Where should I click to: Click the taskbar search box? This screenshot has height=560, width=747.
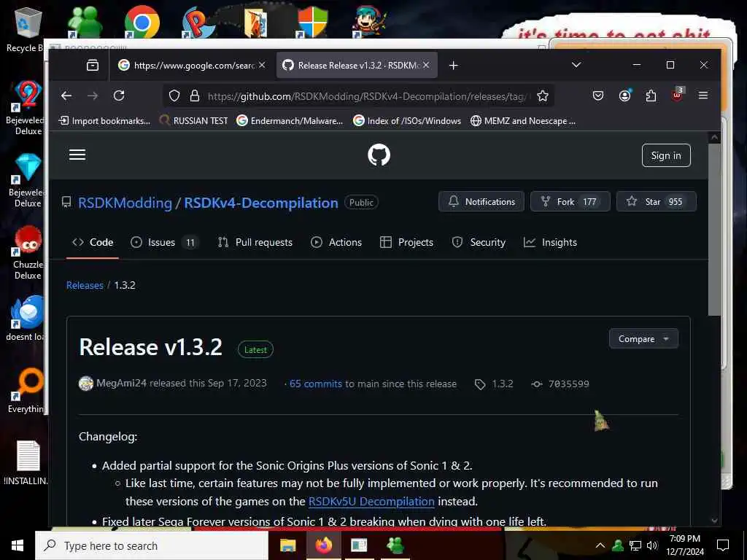152,545
